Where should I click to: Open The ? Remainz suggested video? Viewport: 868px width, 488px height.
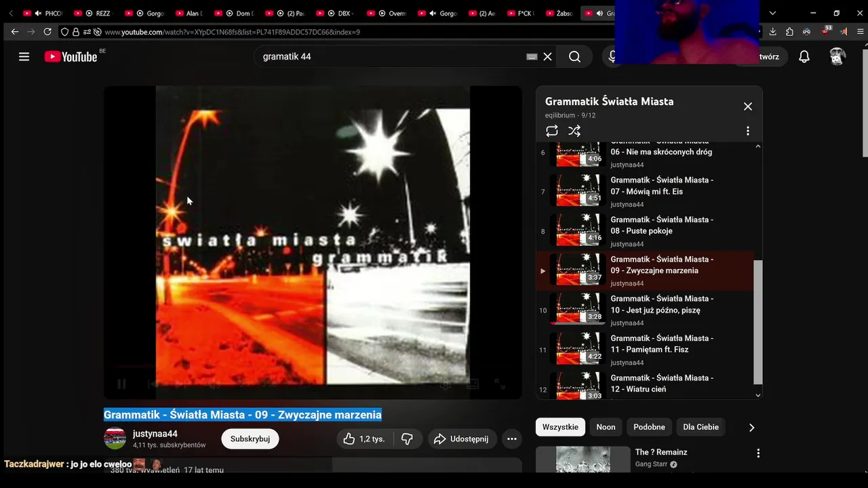click(x=661, y=452)
